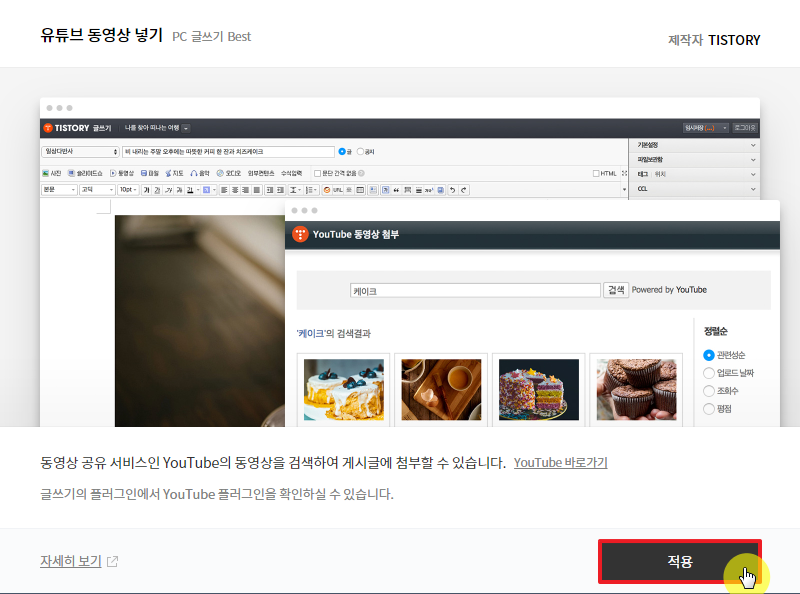Click the external link icon after 자세히 보기
This screenshot has width=800, height=594.
coord(112,561)
